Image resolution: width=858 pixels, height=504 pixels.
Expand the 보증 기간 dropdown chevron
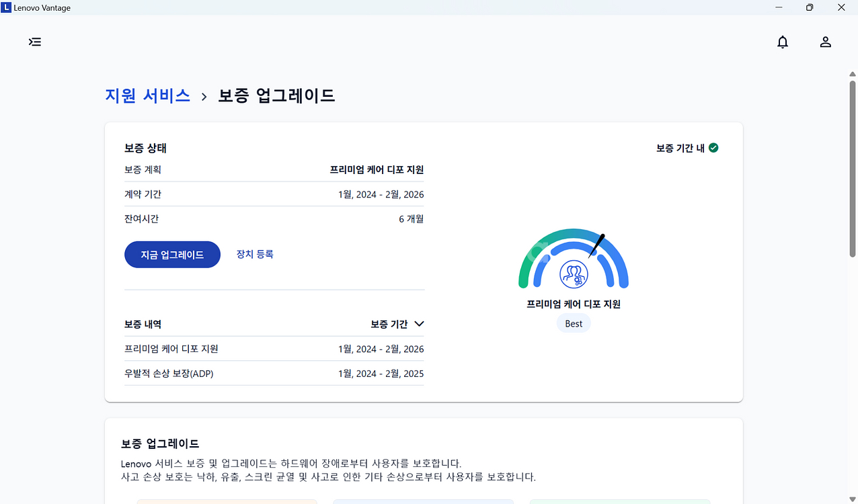point(419,324)
